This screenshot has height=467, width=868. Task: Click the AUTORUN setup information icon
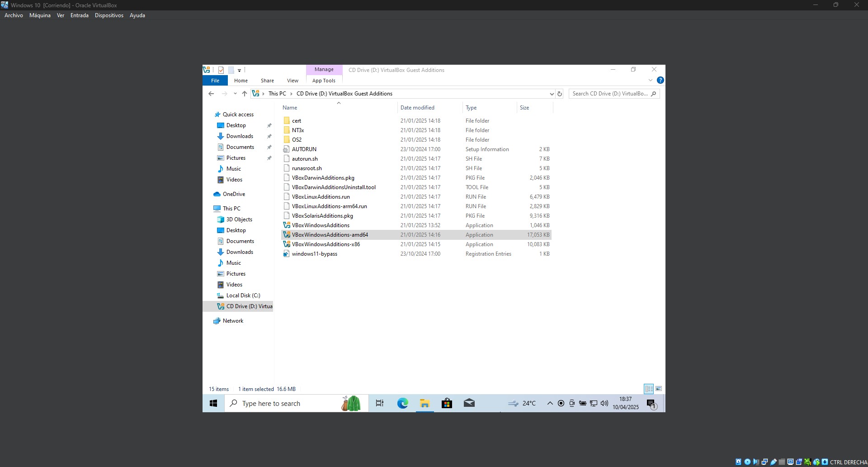coord(286,149)
